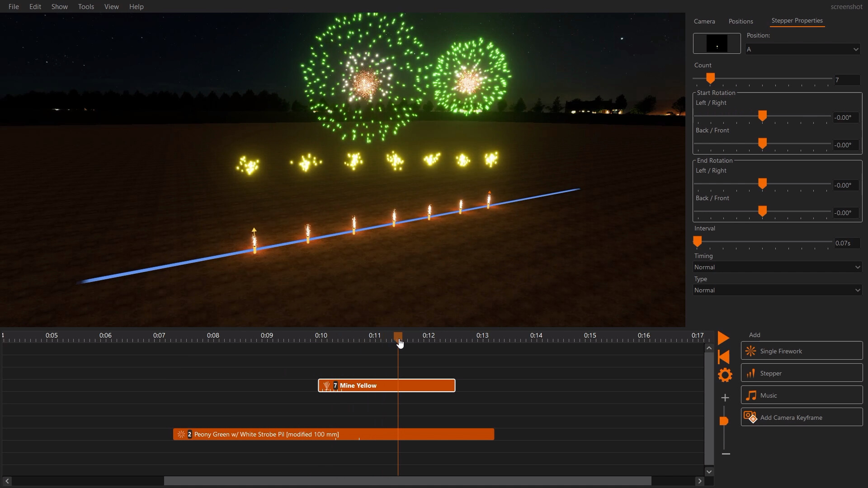Add Music to the timeline
Viewport: 868px width, 488px height.
coord(801,394)
